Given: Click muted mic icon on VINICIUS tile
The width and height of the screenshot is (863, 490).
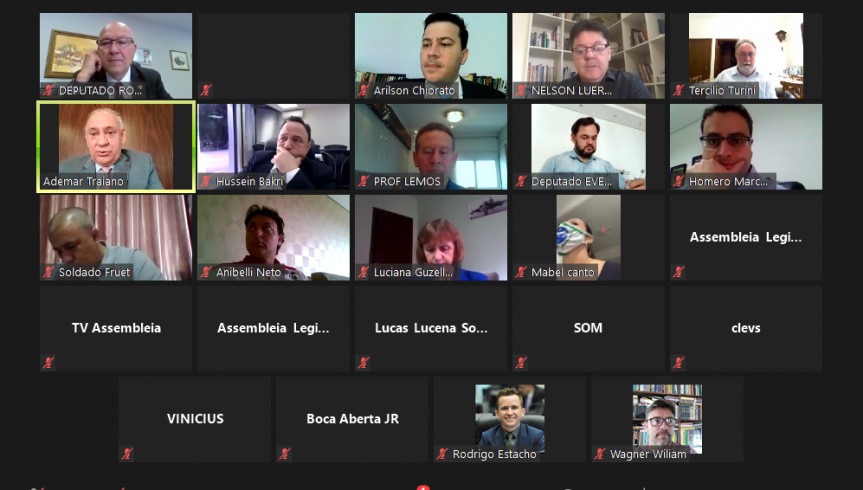Looking at the screenshot, I should 127,453.
